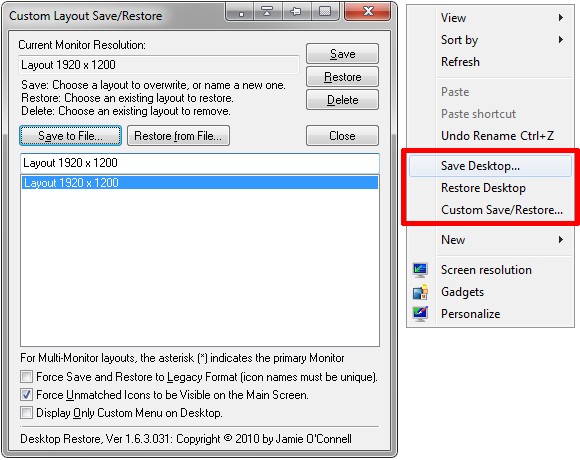Click the Save button in dialog
580x460 pixels.
click(x=343, y=54)
